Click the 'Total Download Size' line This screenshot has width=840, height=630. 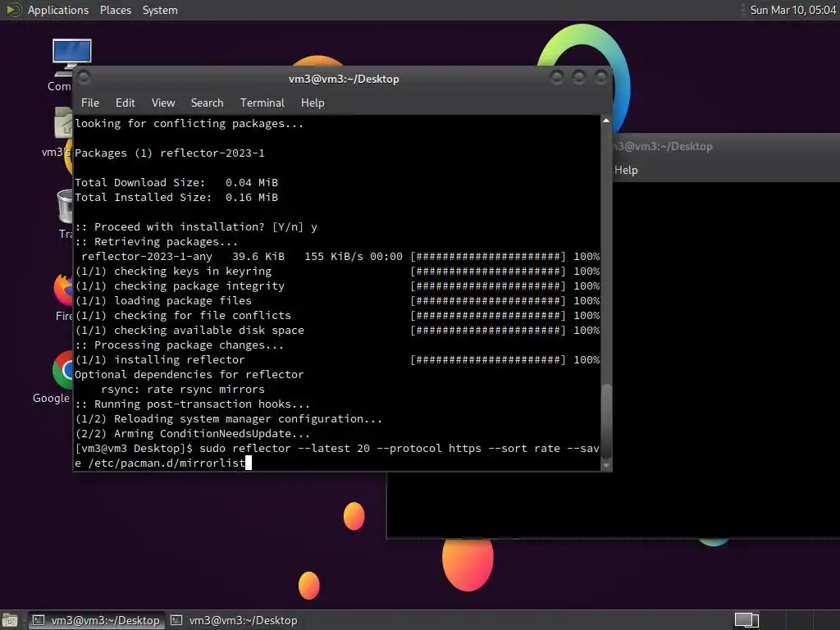point(176,183)
